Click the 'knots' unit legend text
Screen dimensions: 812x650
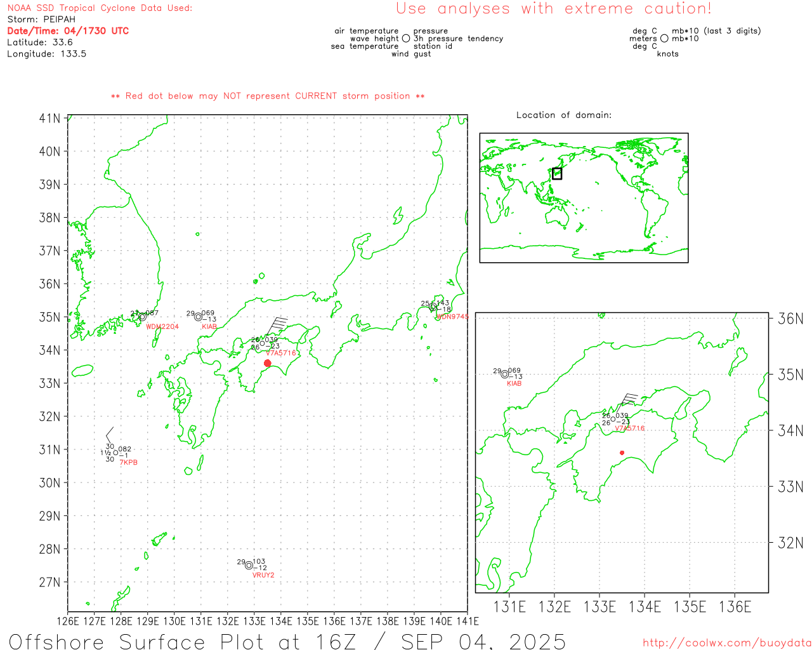(668, 54)
